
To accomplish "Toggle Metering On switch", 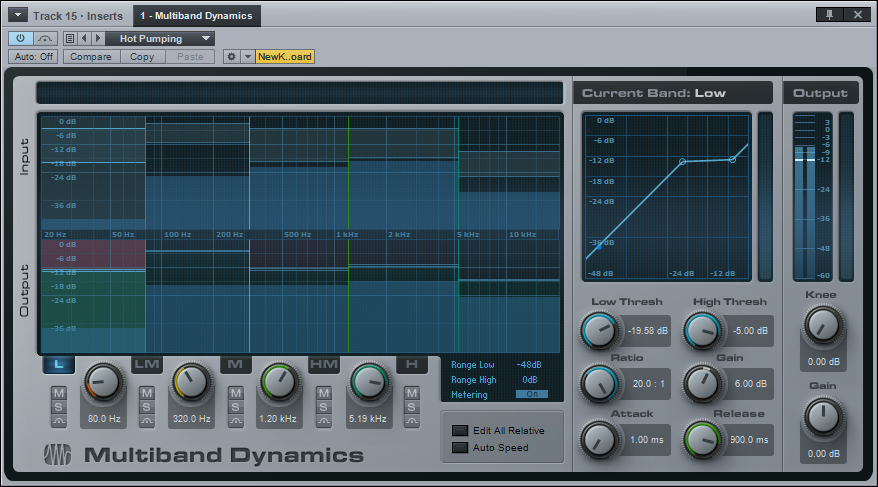I will tap(531, 394).
